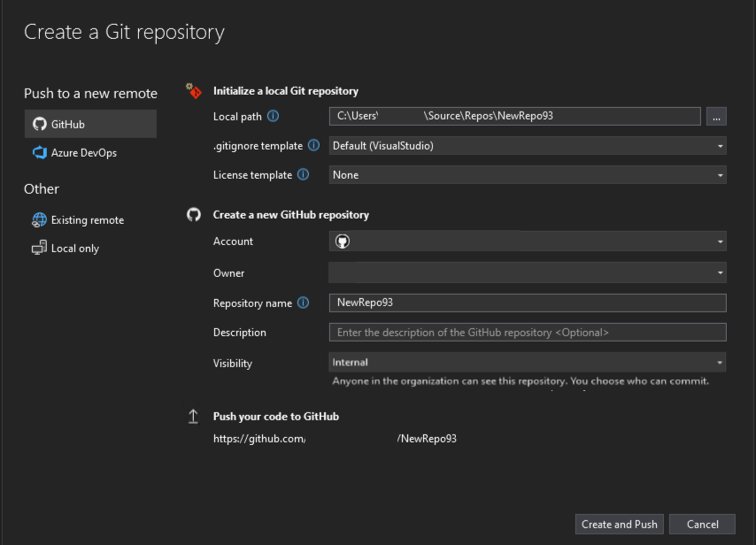
Task: Click the info icon next to Local path
Action: coord(274,116)
